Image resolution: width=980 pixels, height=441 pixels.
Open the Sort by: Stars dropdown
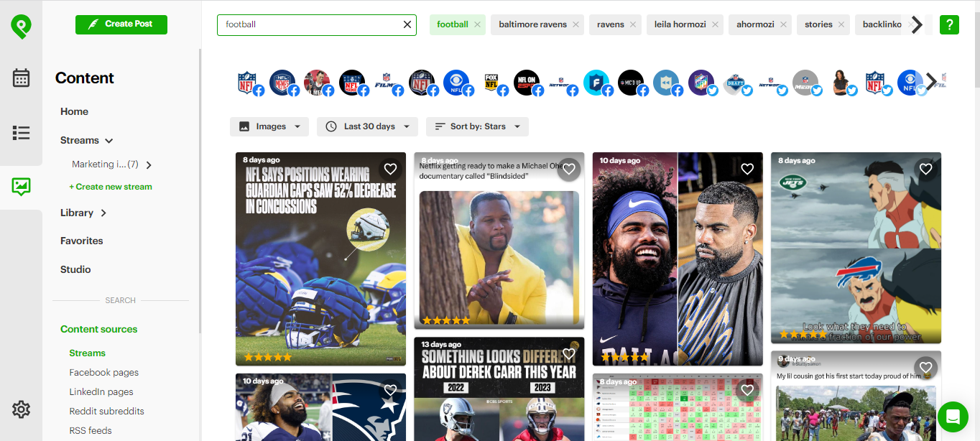[477, 126]
